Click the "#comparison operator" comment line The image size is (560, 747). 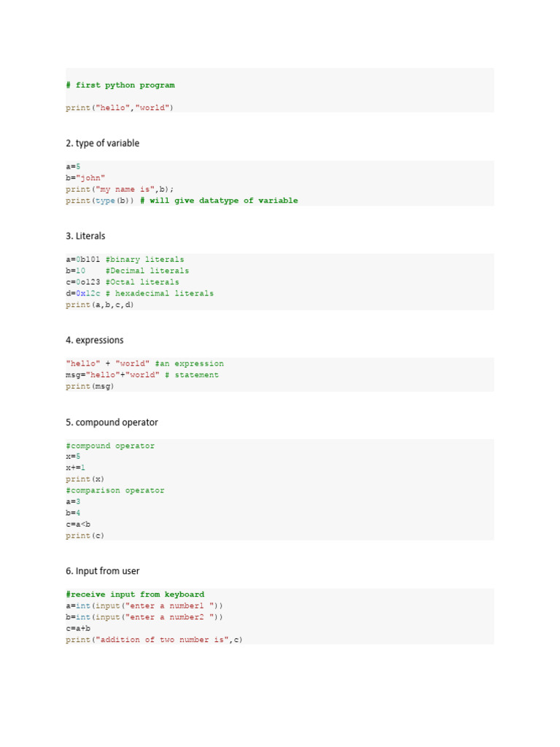coord(114,490)
